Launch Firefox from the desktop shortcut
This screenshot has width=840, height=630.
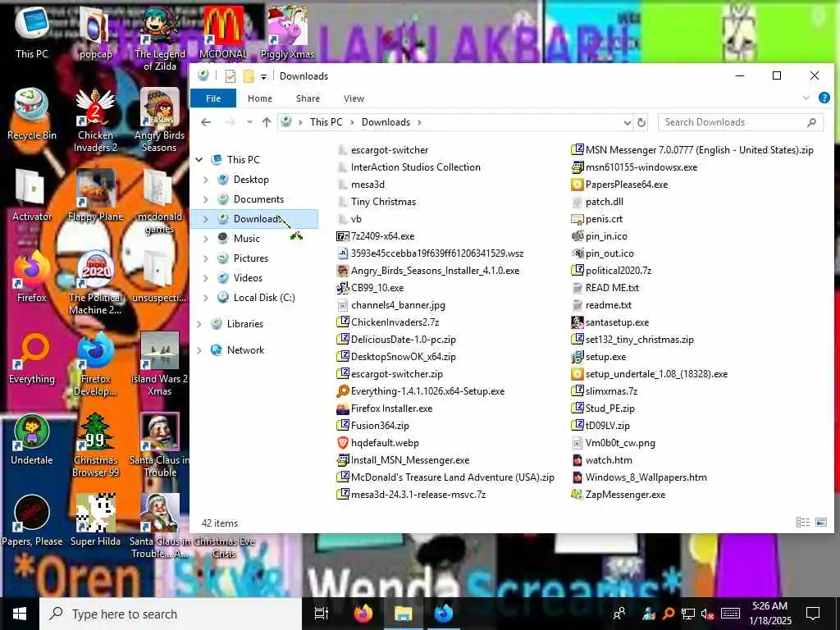click(x=32, y=277)
